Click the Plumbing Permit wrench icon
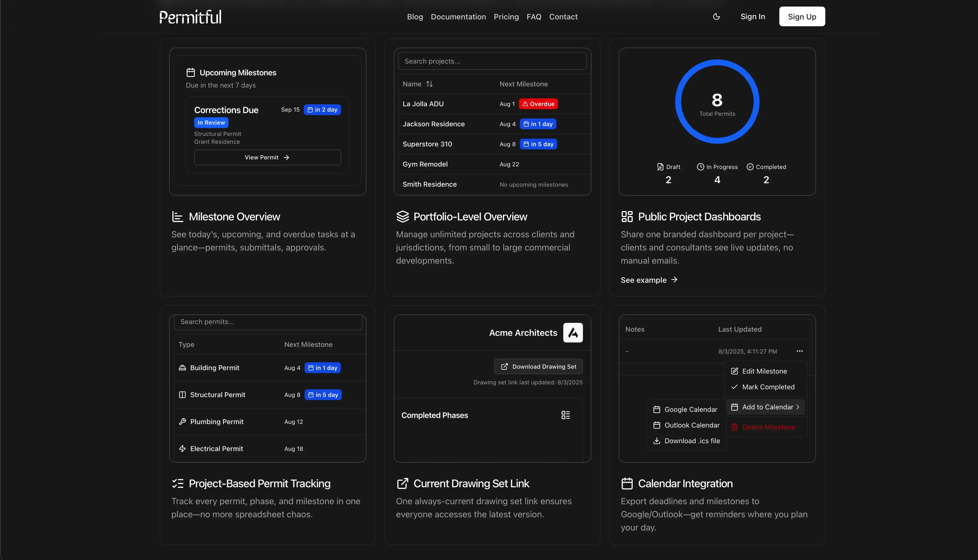 coord(183,422)
